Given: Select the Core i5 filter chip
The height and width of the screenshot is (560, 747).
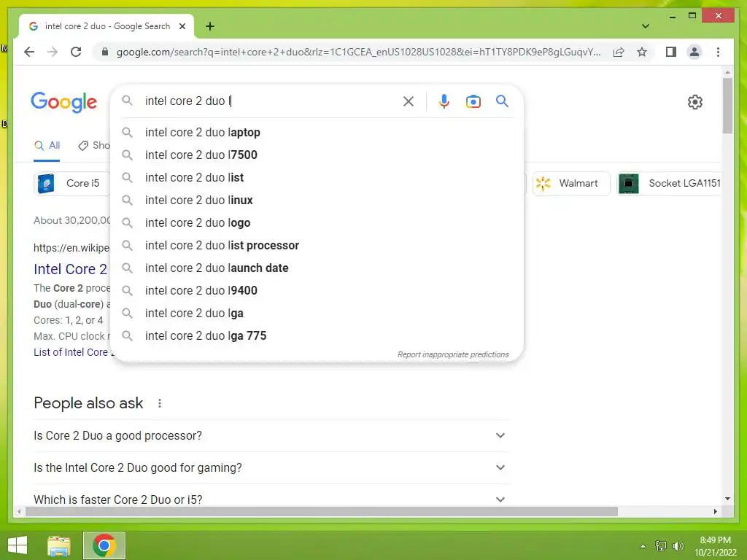Looking at the screenshot, I should click(x=71, y=183).
